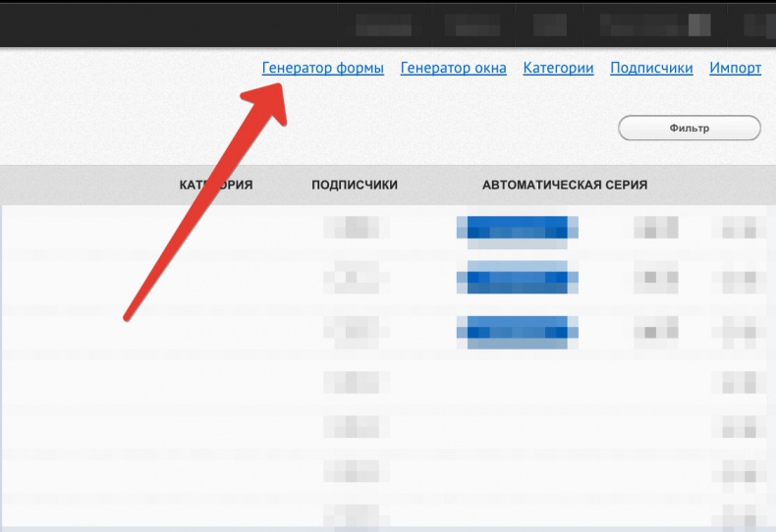
Task: Open the third row's blue automatic series link
Action: coord(517,331)
